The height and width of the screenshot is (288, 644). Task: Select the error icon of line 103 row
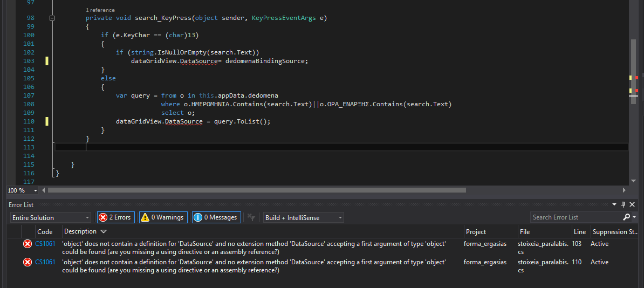click(28, 244)
